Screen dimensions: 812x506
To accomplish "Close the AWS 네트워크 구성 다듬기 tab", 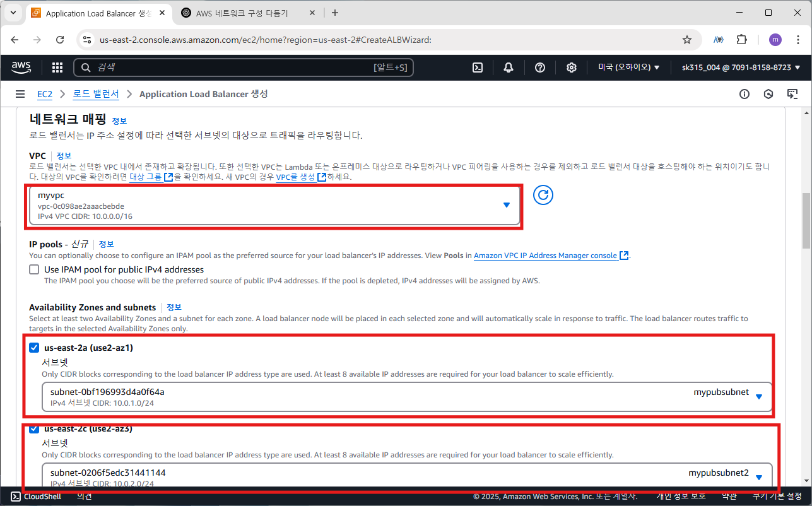I will (x=311, y=13).
